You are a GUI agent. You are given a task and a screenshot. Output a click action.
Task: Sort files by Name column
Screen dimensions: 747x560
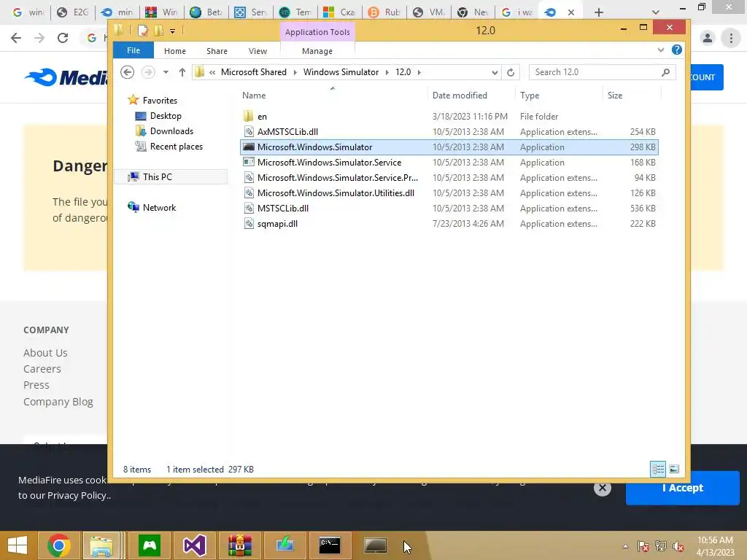pos(254,96)
